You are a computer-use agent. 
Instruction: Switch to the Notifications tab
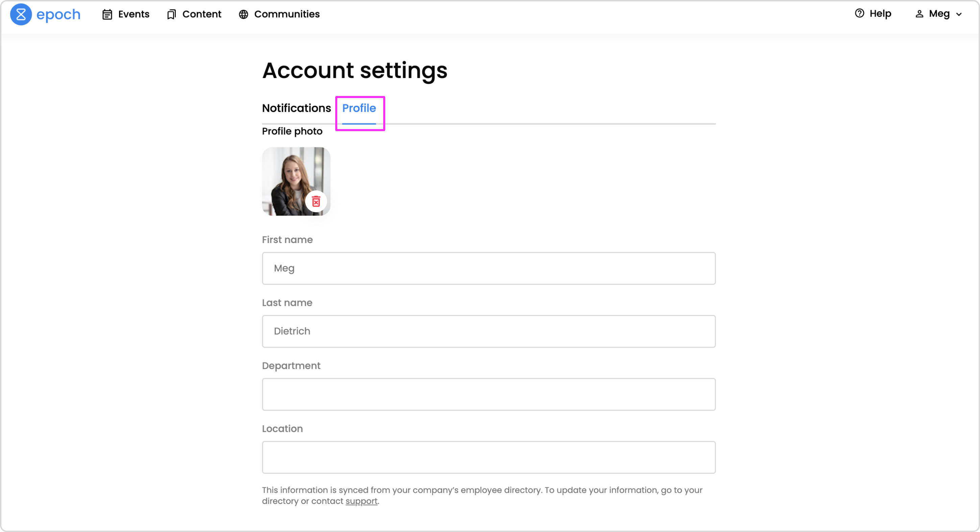tap(296, 108)
